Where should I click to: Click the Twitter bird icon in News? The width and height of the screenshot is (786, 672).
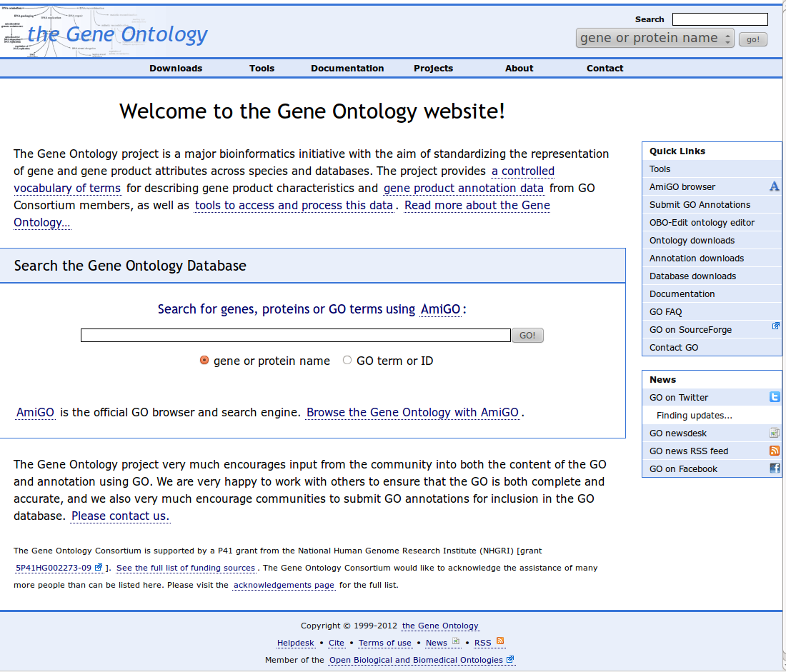coord(775,397)
